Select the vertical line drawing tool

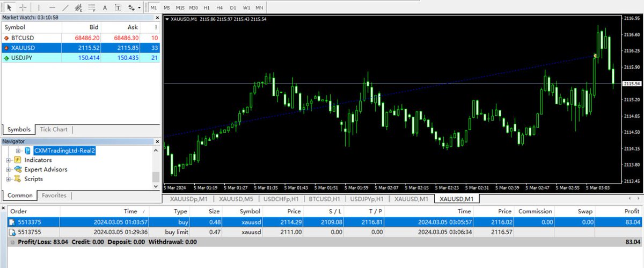click(x=39, y=8)
